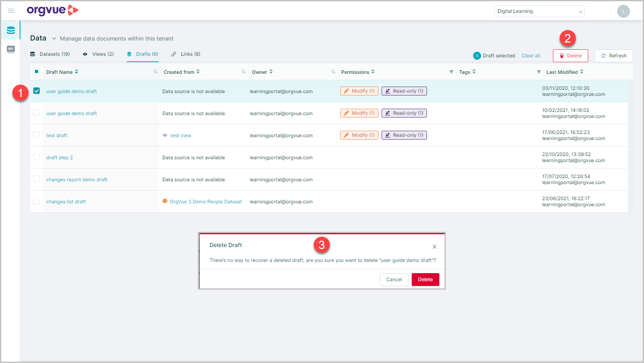Expand the Data title dropdown chevron

pyautogui.click(x=54, y=39)
